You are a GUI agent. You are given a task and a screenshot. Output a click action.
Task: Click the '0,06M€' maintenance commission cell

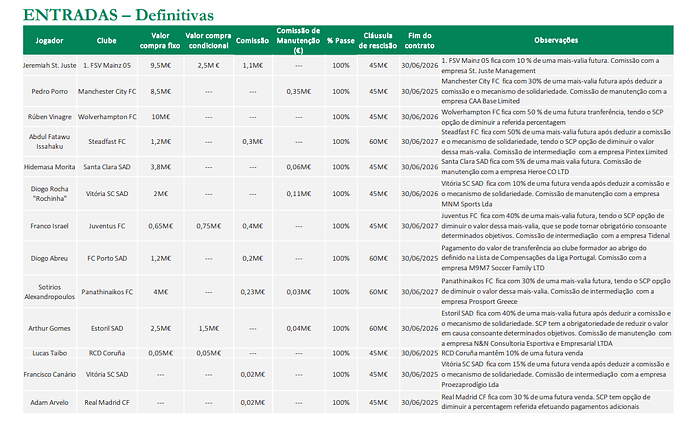click(x=298, y=167)
